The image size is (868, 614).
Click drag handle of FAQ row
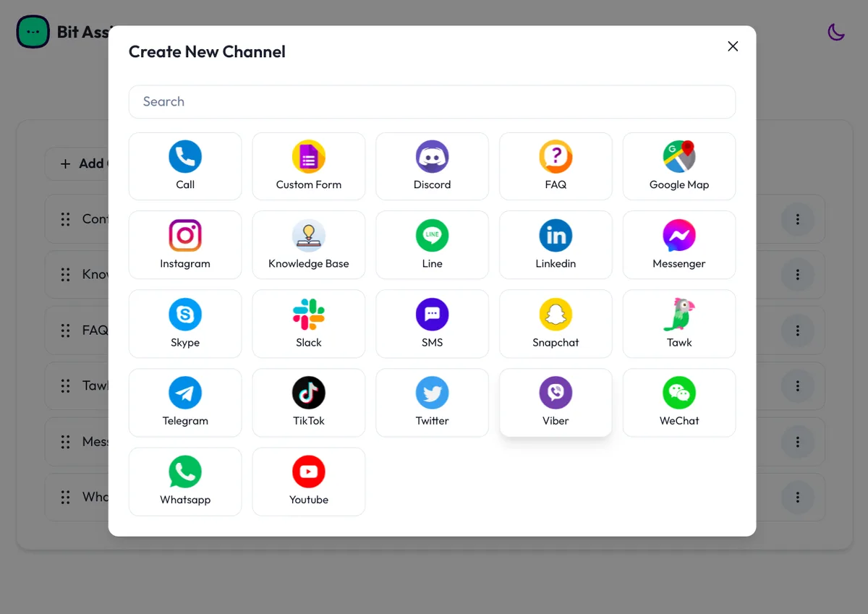[x=65, y=331]
